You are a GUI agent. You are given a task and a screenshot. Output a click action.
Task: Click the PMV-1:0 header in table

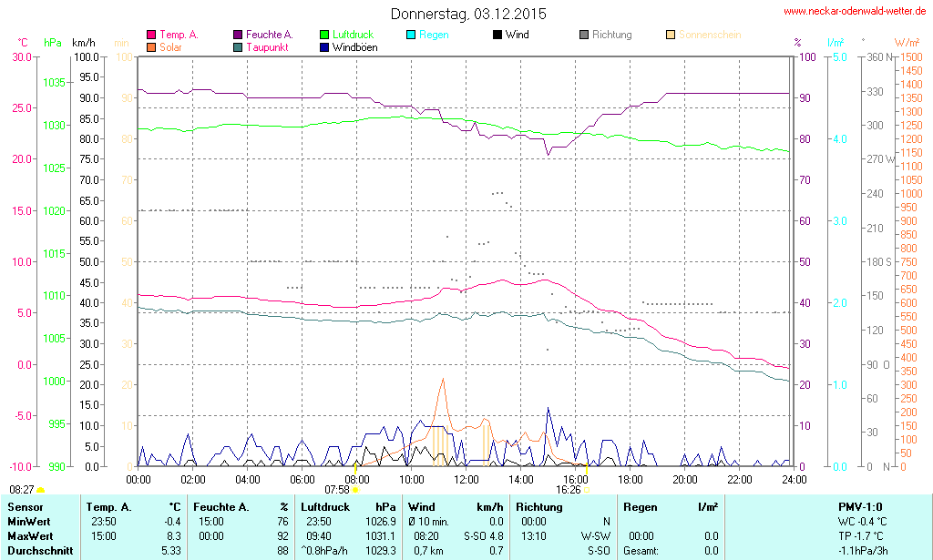coord(859,506)
